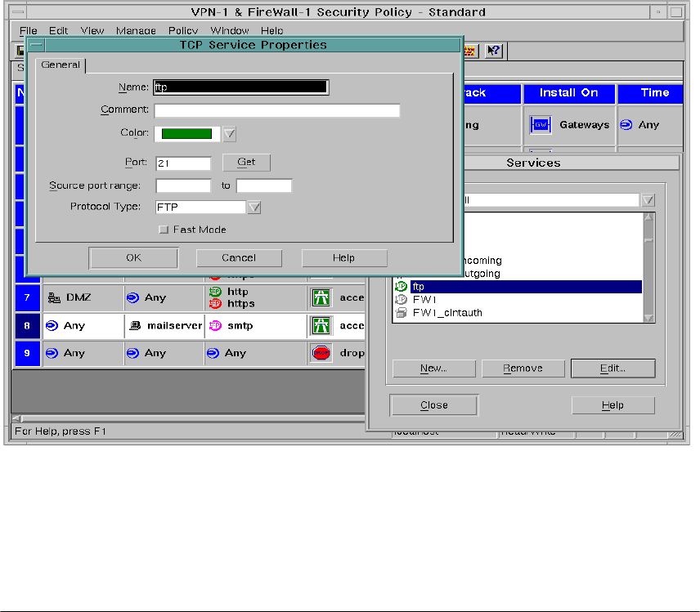This screenshot has height=612, width=700.
Task: Click rule number 9 cell
Action: click(27, 353)
